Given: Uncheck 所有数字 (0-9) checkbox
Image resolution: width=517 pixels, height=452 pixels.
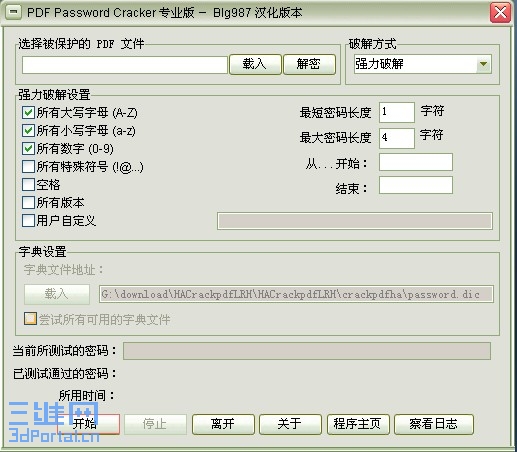Looking at the screenshot, I should pos(28,149).
